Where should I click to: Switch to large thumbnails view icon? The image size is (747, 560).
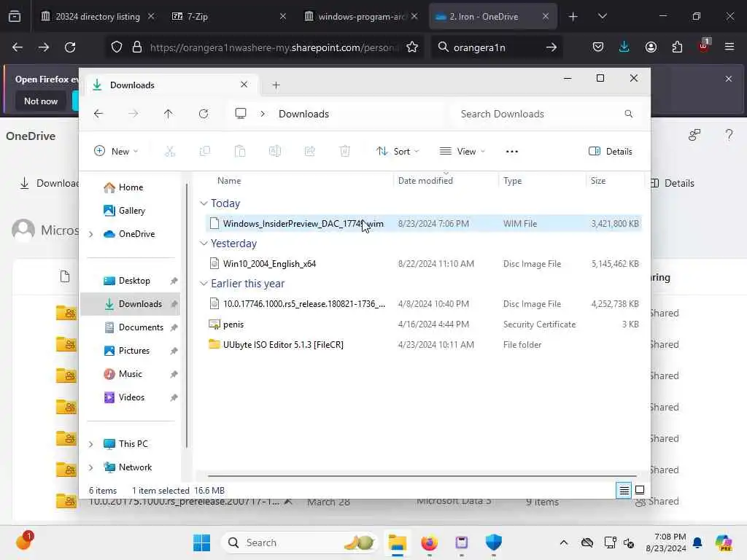point(640,490)
